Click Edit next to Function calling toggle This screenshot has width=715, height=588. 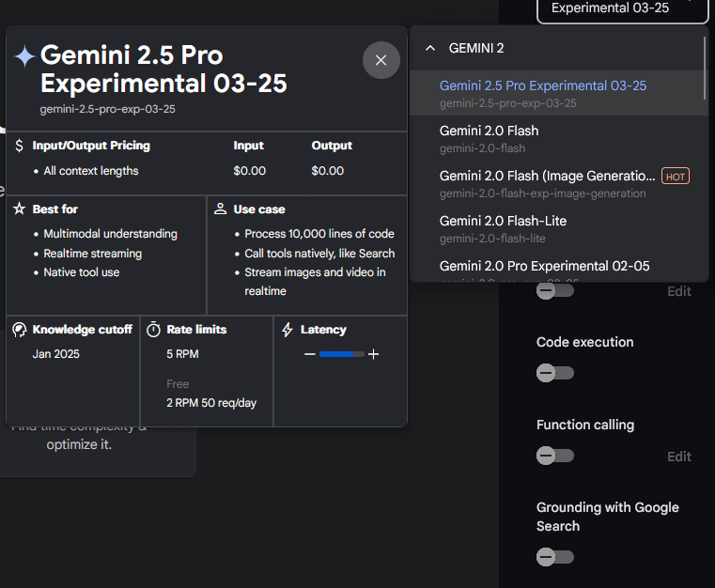tap(679, 456)
